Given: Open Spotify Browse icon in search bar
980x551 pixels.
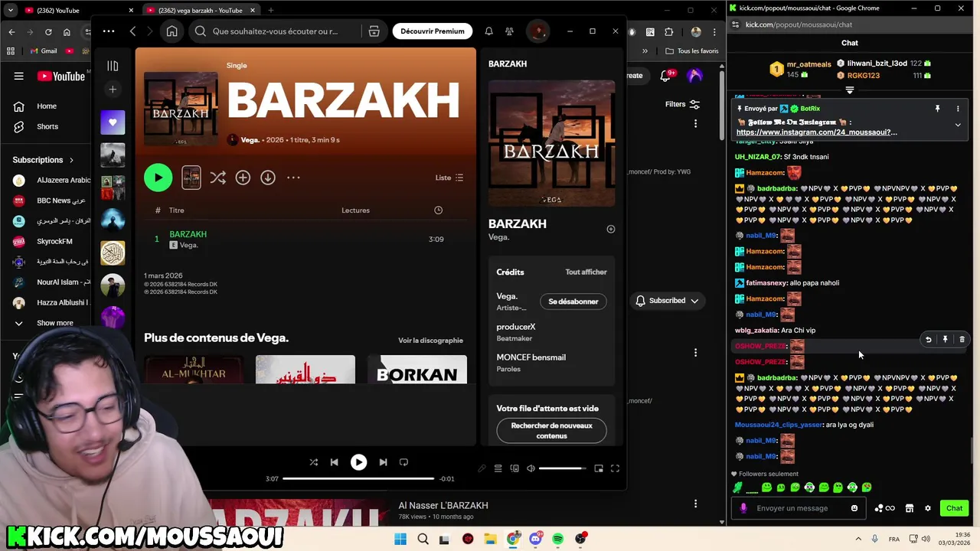Looking at the screenshot, I should [374, 31].
